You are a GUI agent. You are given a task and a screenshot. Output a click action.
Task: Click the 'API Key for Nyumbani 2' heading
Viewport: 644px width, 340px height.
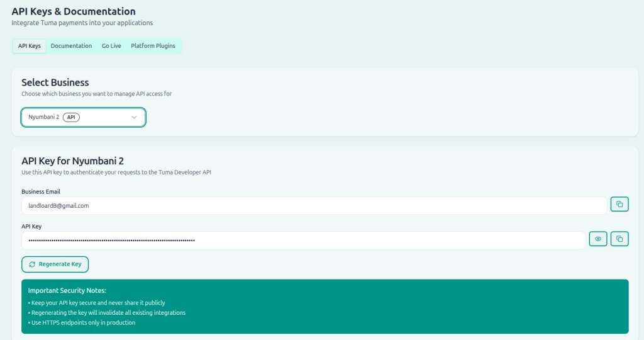click(x=73, y=161)
